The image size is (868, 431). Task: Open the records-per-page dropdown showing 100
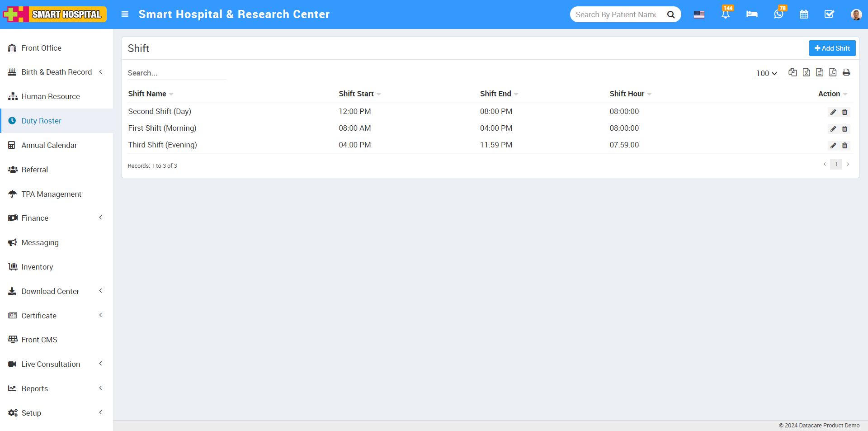(x=766, y=73)
